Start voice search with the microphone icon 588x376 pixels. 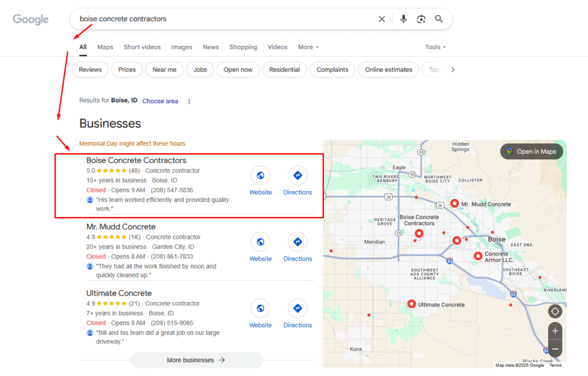point(404,19)
